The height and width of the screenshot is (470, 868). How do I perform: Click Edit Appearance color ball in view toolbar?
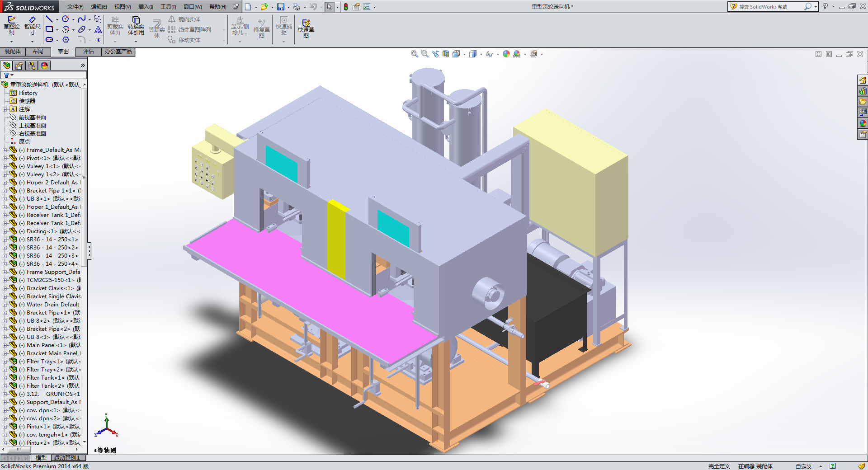click(506, 54)
